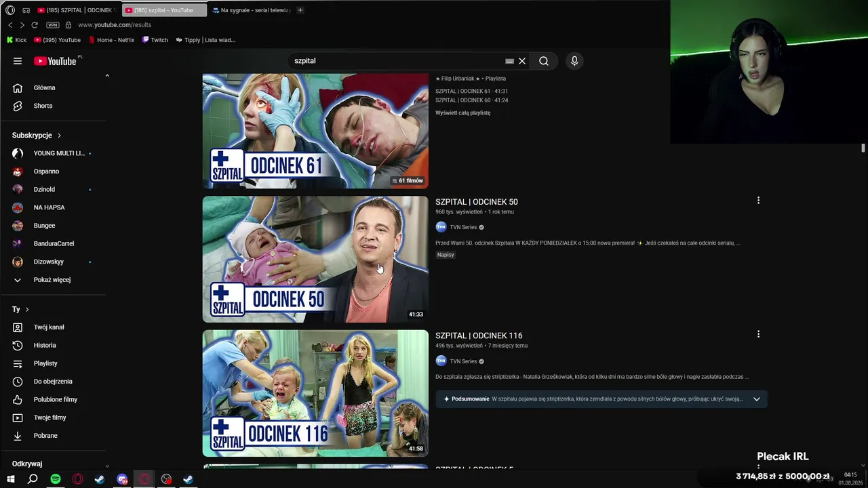Reload the page
868x488 pixels.
click(35, 25)
